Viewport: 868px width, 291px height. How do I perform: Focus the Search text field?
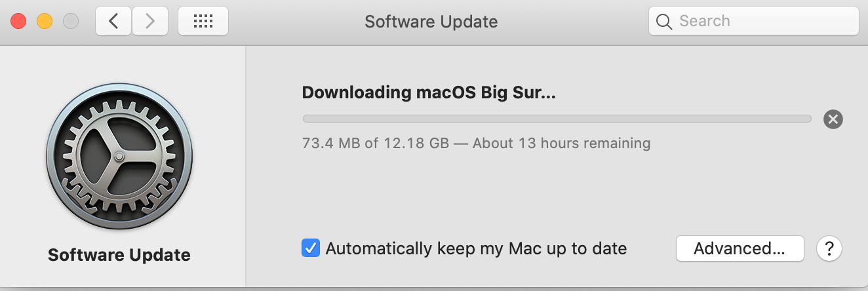point(754,21)
